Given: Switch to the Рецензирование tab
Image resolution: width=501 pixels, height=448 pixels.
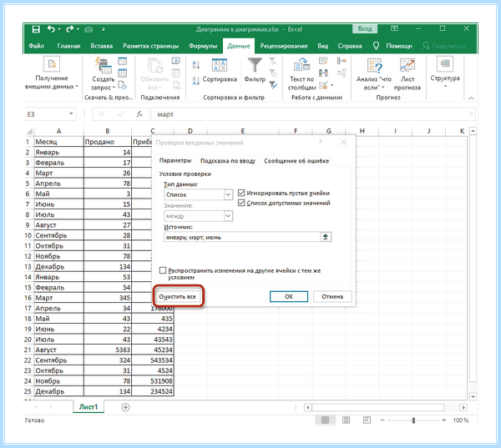Looking at the screenshot, I should (x=284, y=46).
